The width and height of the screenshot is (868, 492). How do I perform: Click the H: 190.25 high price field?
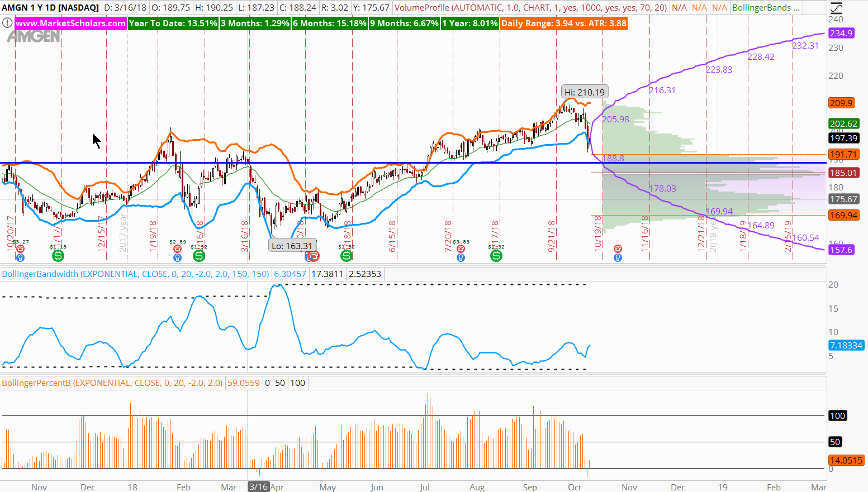pos(214,8)
